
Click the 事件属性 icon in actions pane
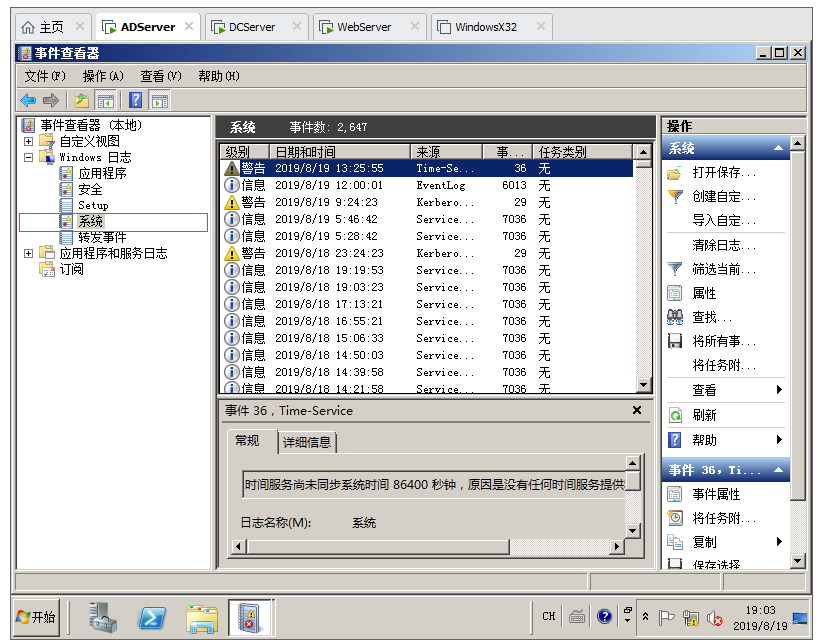(675, 494)
